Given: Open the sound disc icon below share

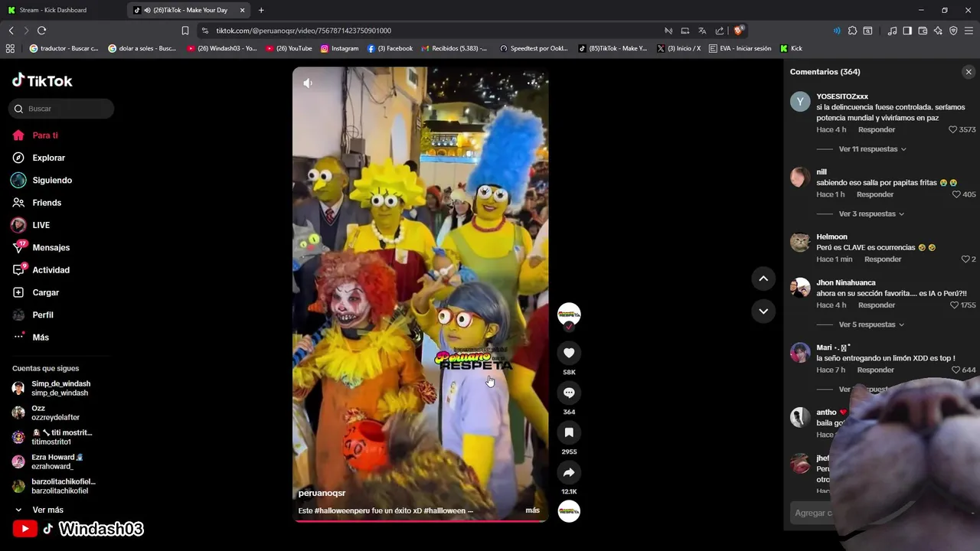Looking at the screenshot, I should (569, 510).
